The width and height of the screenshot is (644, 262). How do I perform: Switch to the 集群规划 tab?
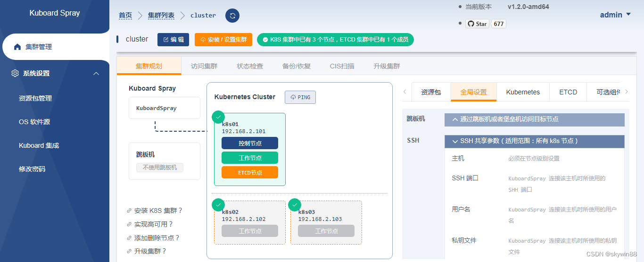149,66
